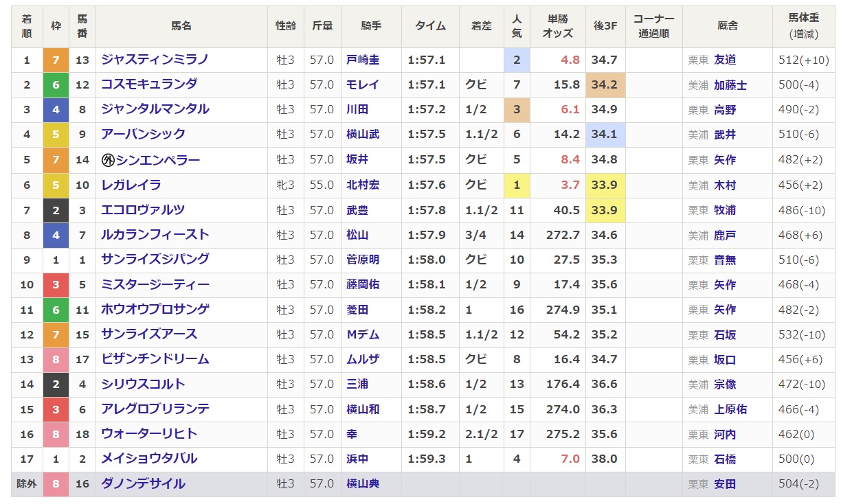
Task: Open trainer link 友道
Action: 725,60
